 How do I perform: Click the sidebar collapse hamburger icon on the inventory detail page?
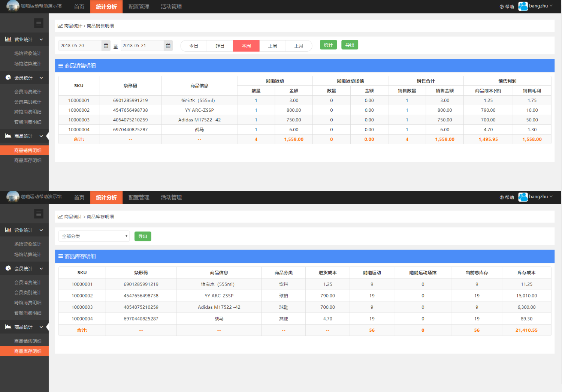click(x=39, y=214)
